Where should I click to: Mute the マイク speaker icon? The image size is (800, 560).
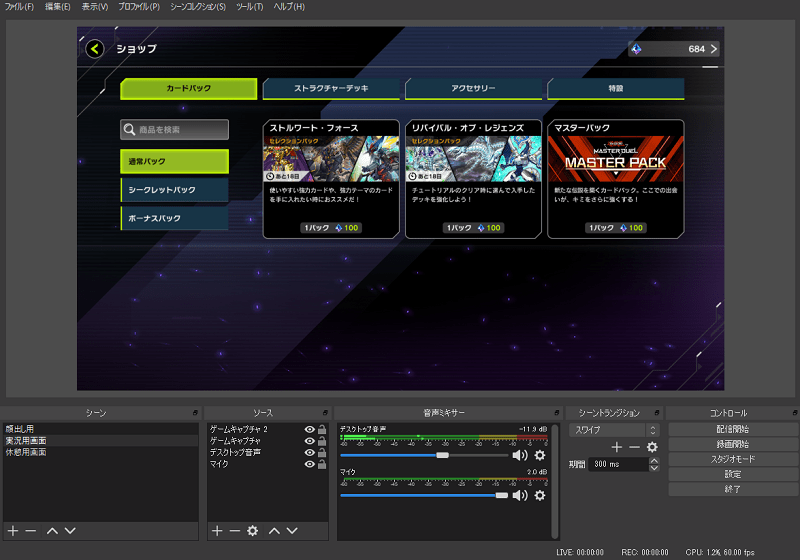(x=520, y=495)
